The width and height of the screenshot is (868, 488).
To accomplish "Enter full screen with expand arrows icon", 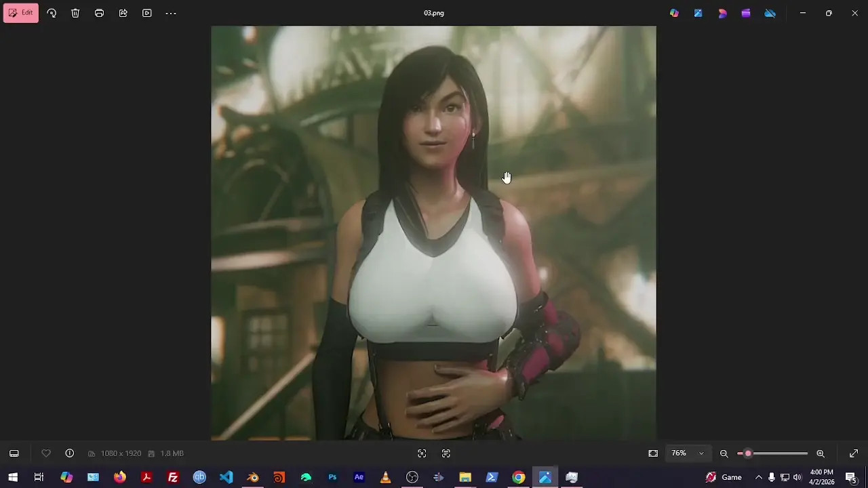I will pyautogui.click(x=854, y=453).
